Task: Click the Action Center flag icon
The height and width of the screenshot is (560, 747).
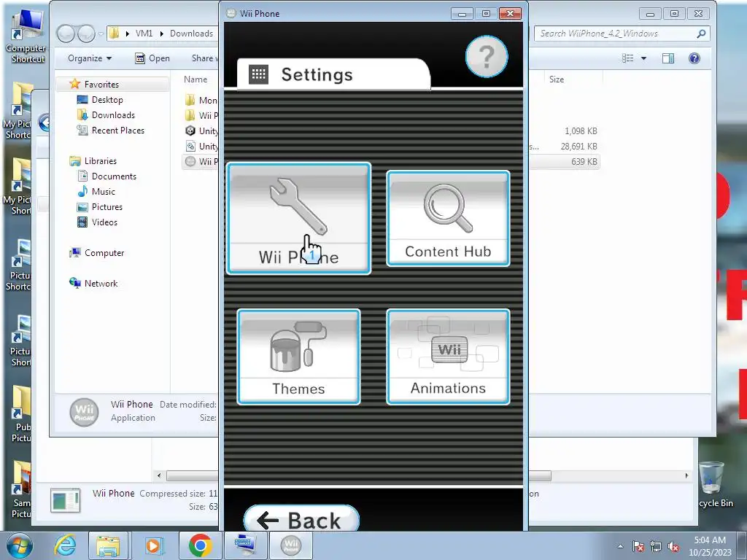Action: 638,546
